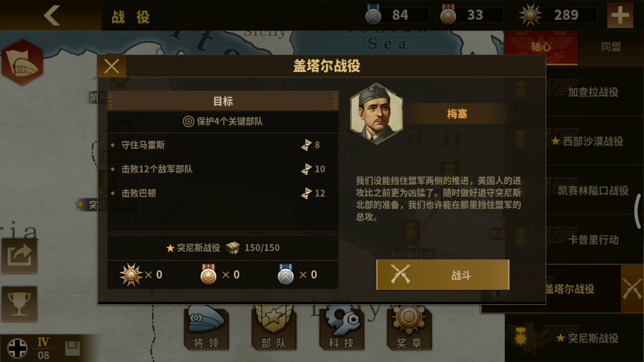Click the 梅塞 general portrait
Image resolution: width=644 pixels, height=362 pixels.
coord(376,114)
